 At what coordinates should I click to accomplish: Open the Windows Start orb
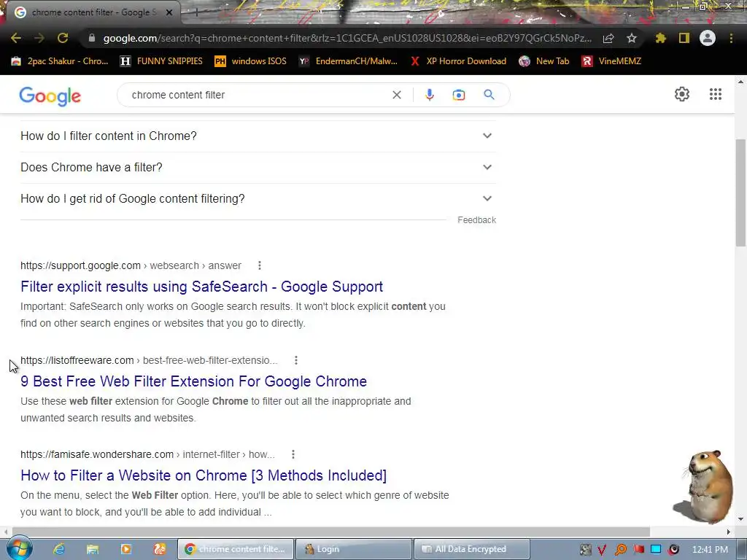[x=18, y=548]
